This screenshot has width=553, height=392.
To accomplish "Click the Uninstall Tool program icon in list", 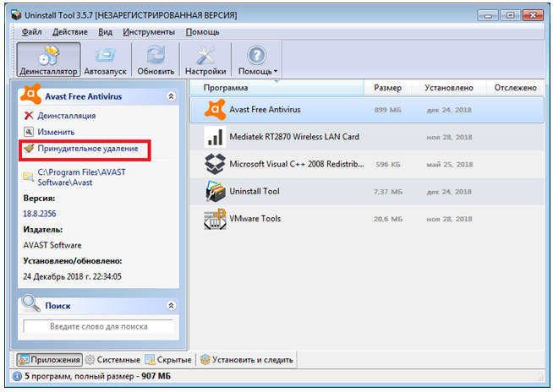I will coord(215,192).
